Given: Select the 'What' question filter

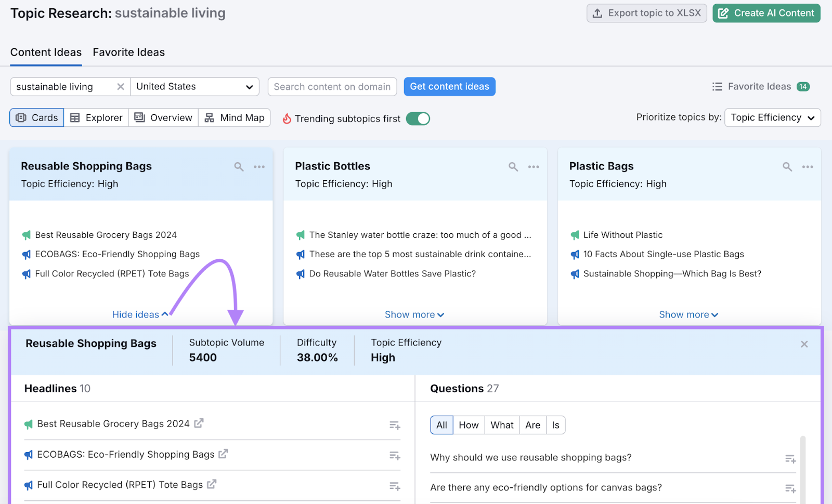Looking at the screenshot, I should coord(502,425).
